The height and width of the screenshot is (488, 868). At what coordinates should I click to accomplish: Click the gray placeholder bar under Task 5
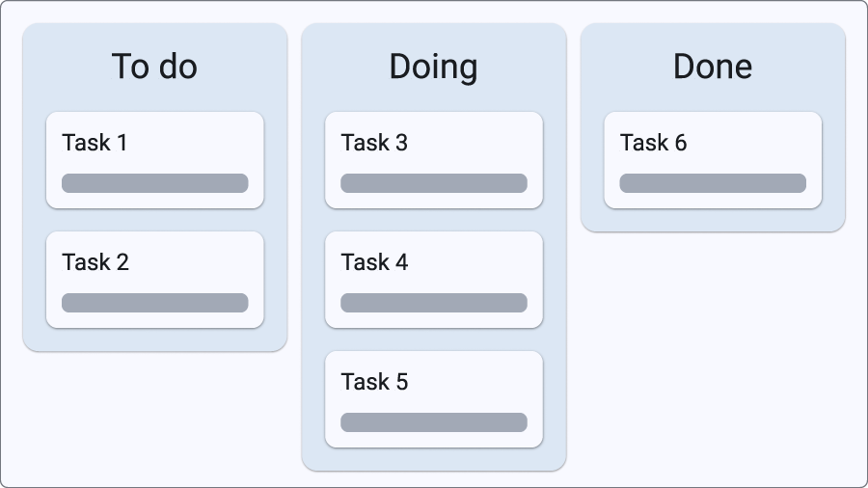coord(433,422)
